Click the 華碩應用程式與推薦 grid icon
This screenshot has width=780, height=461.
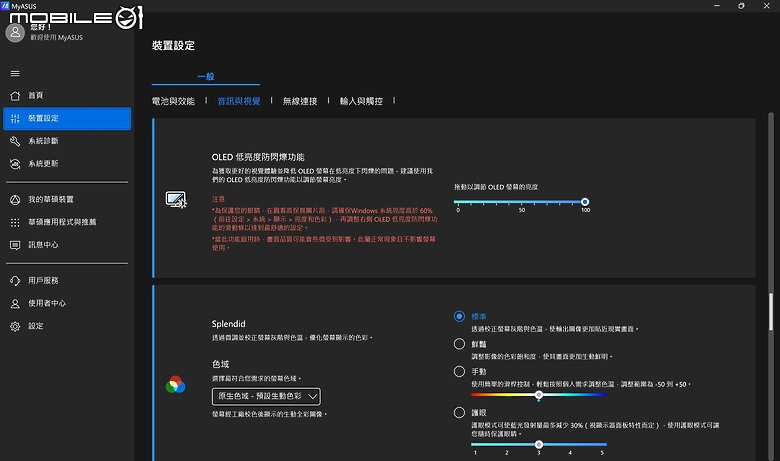15,222
